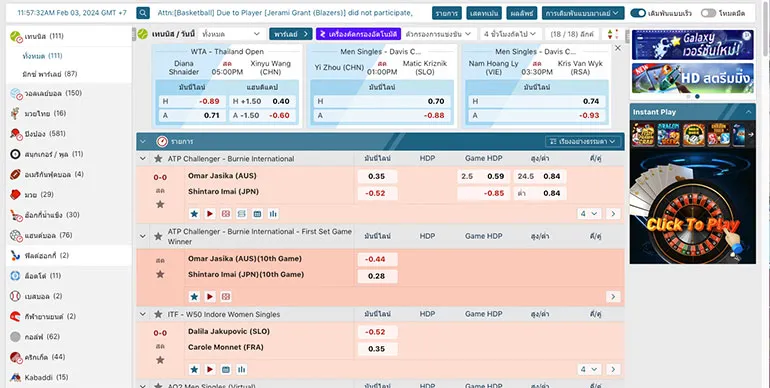This screenshot has width=770, height=388.
Task: Bet on Omar Jasika moneyline 0.35
Action: tap(377, 176)
